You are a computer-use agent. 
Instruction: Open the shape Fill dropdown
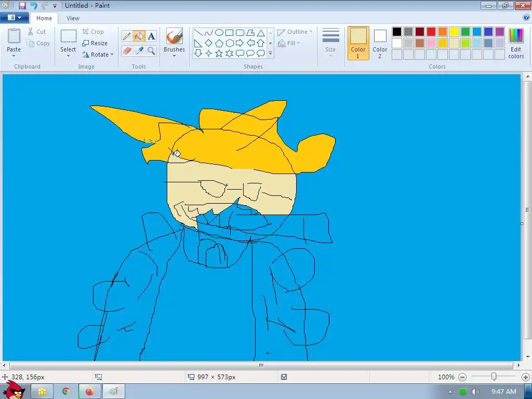click(289, 43)
